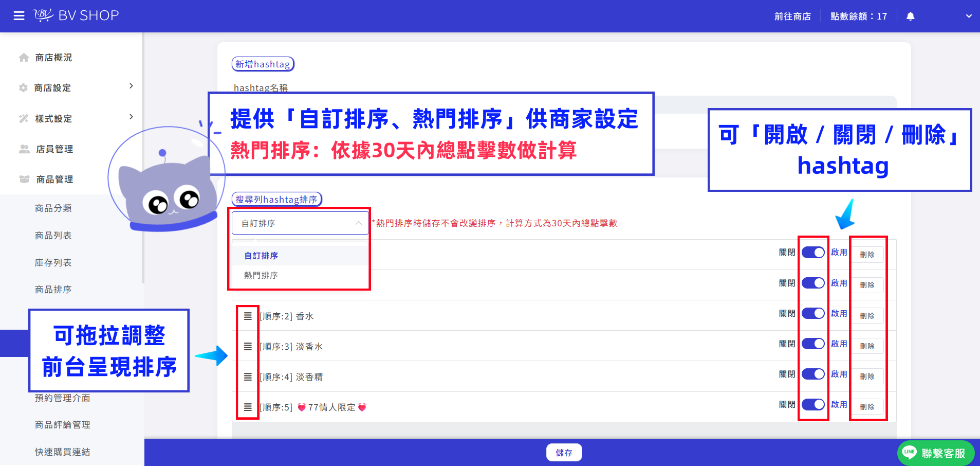Click the magic wand icon beside 樣式設定
Screen dimensions: 980x466
pyautogui.click(x=24, y=119)
